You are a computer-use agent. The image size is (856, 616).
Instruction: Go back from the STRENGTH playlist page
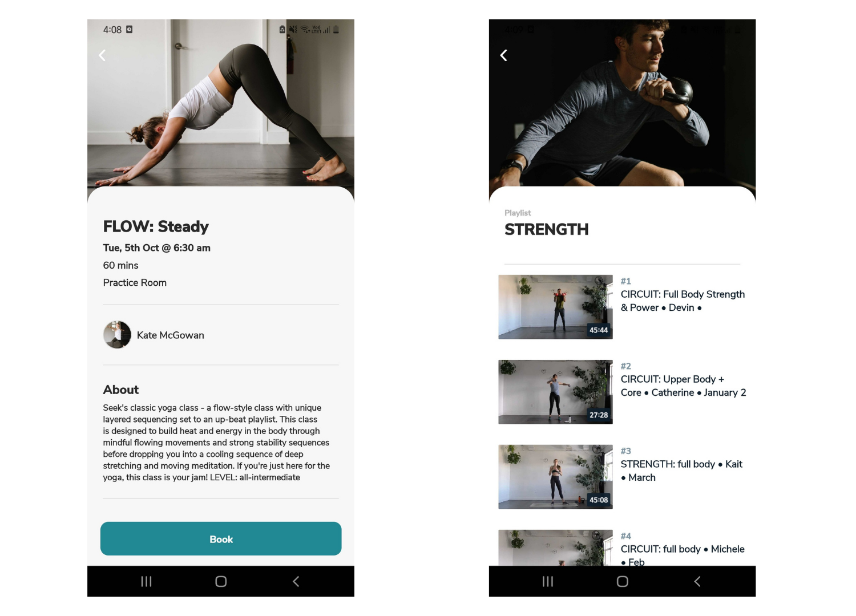[x=504, y=55]
